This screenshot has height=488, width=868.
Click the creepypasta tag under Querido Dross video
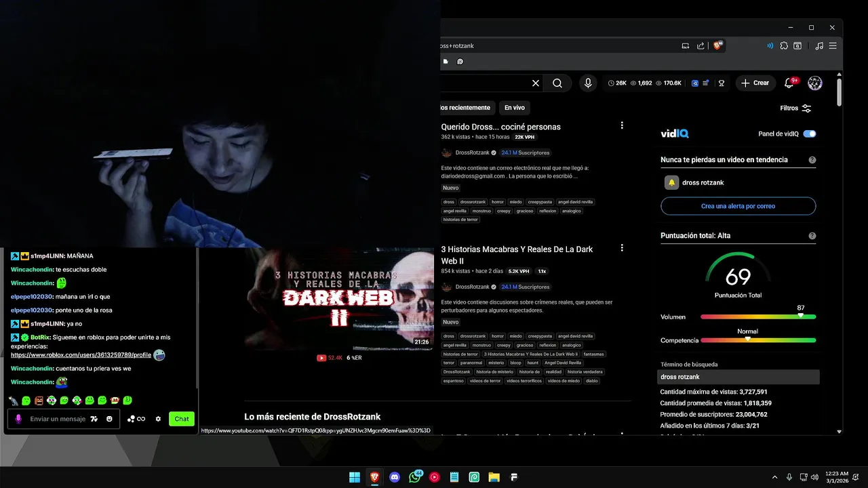click(540, 202)
